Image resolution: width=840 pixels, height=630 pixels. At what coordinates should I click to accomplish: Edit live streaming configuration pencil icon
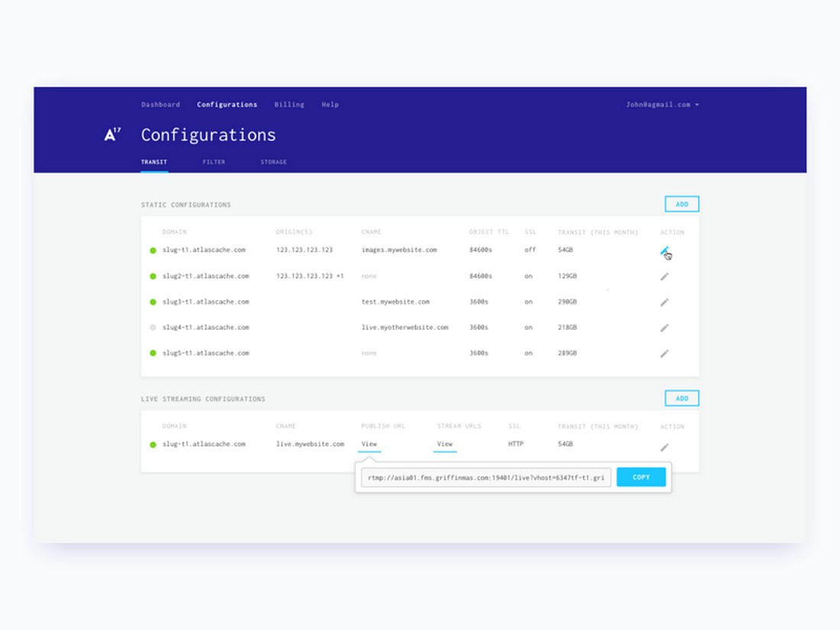tap(664, 447)
